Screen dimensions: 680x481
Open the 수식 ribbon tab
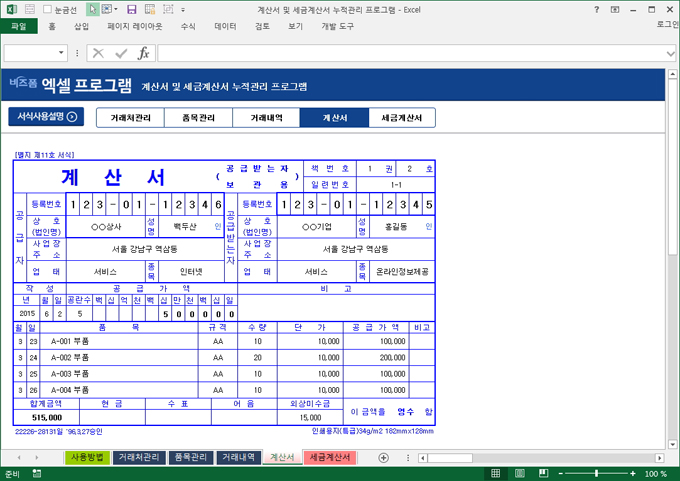(x=188, y=26)
